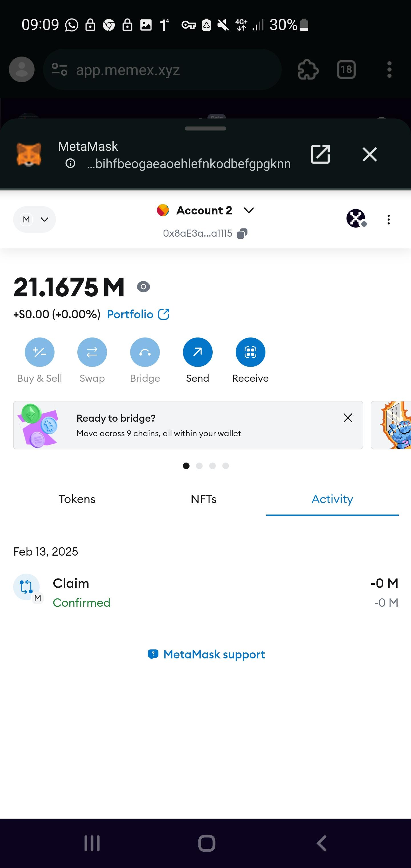Tap the Bridge icon
Screen dimensions: 411x868
coord(145,352)
